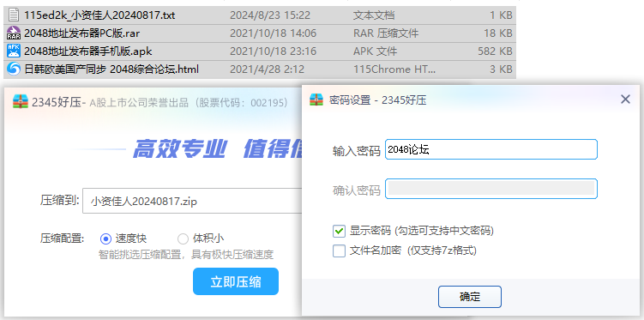Select the file 日韩欧美国产同步 2048综合论坛.html

[x=260, y=69]
